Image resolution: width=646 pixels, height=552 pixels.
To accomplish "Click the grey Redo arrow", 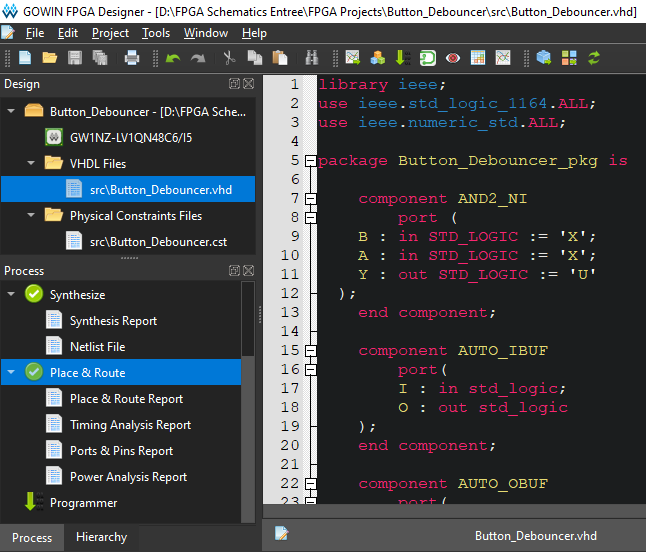I will pos(198,58).
